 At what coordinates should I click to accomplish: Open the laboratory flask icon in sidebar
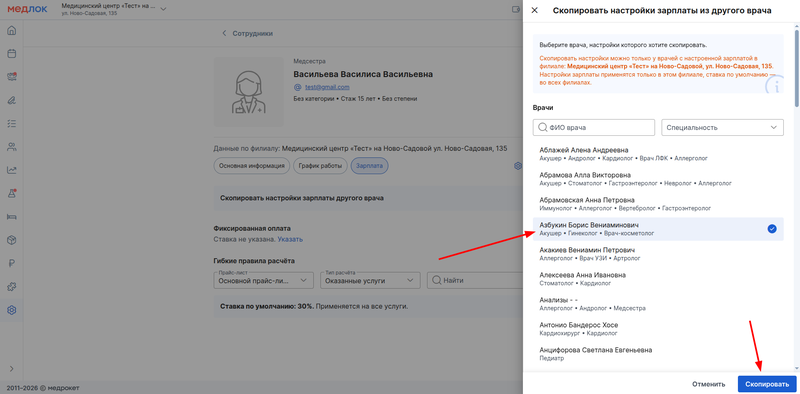(11, 193)
